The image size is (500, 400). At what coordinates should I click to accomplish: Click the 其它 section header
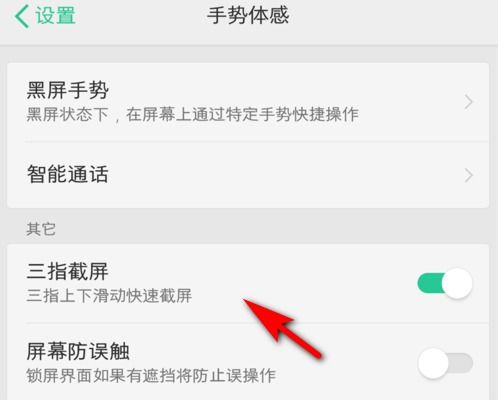point(41,229)
